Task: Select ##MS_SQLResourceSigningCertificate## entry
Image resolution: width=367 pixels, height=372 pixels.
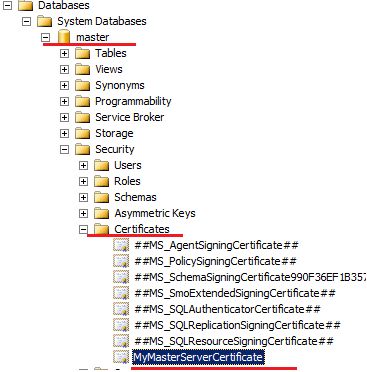Action: (x=234, y=341)
